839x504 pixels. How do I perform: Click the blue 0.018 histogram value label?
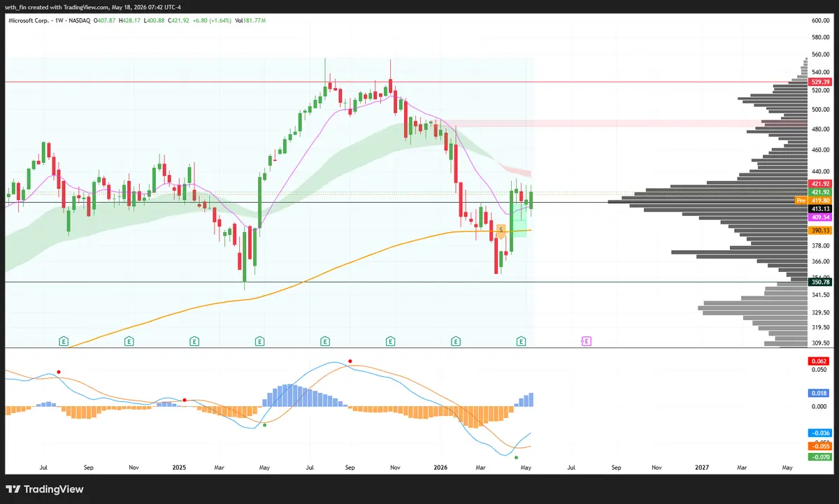819,394
